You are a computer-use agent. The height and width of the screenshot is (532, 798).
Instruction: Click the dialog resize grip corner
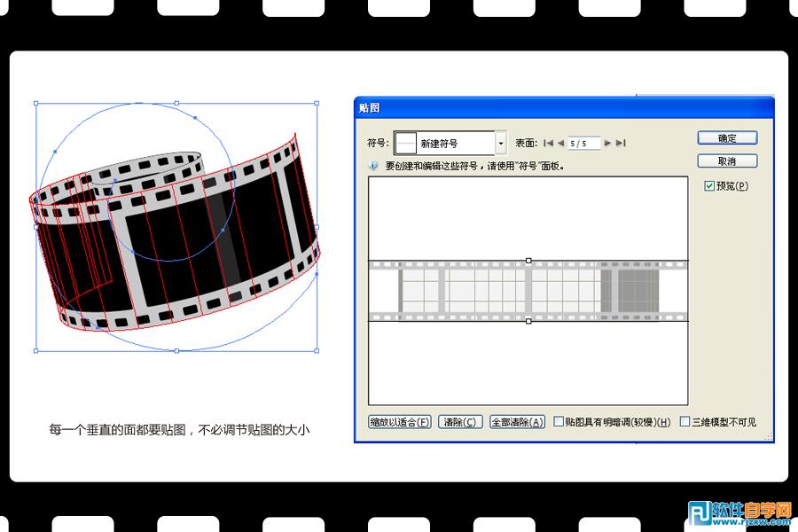click(x=769, y=437)
